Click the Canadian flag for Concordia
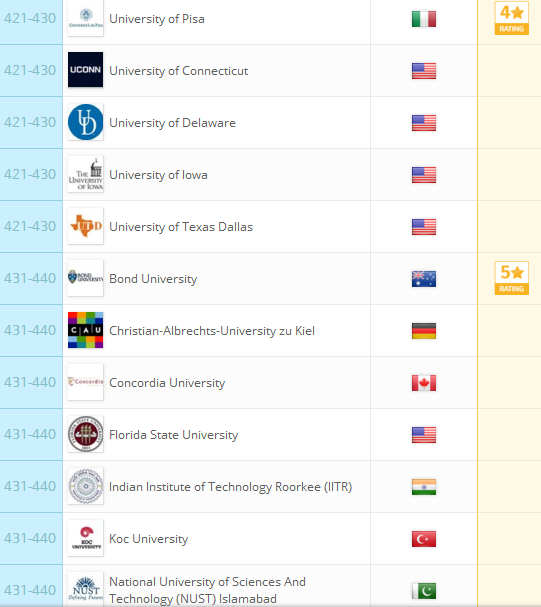This screenshot has height=607, width=541. tap(424, 383)
